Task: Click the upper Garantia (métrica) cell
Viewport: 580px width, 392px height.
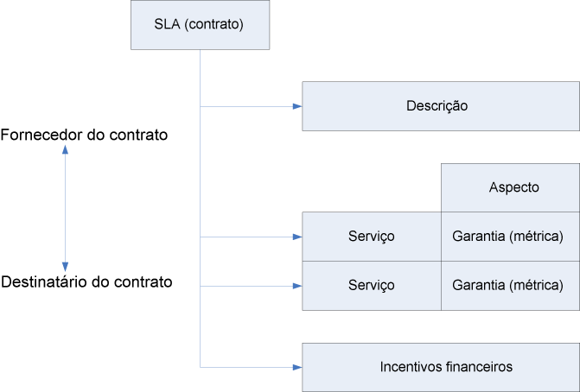Action: (510, 236)
